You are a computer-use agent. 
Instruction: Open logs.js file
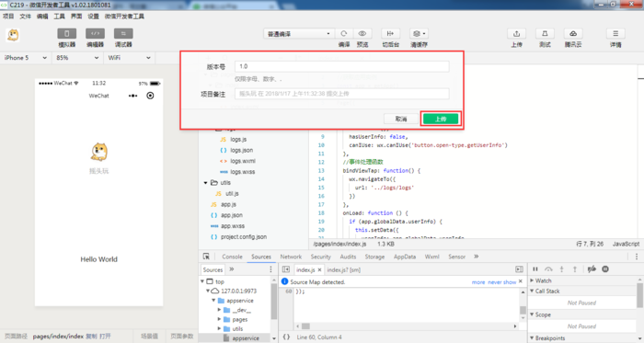tap(238, 140)
